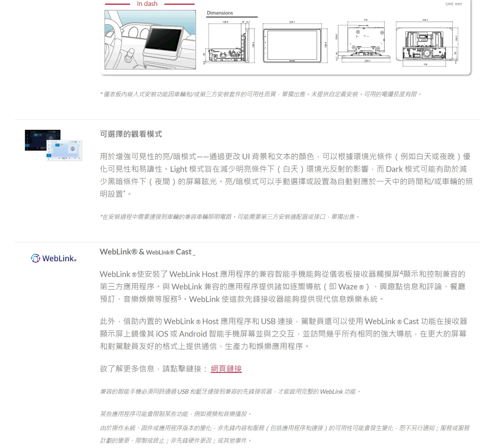Screen dimensions: 488x448
Task: Click the 'In dash' red label
Action: coord(147,4)
